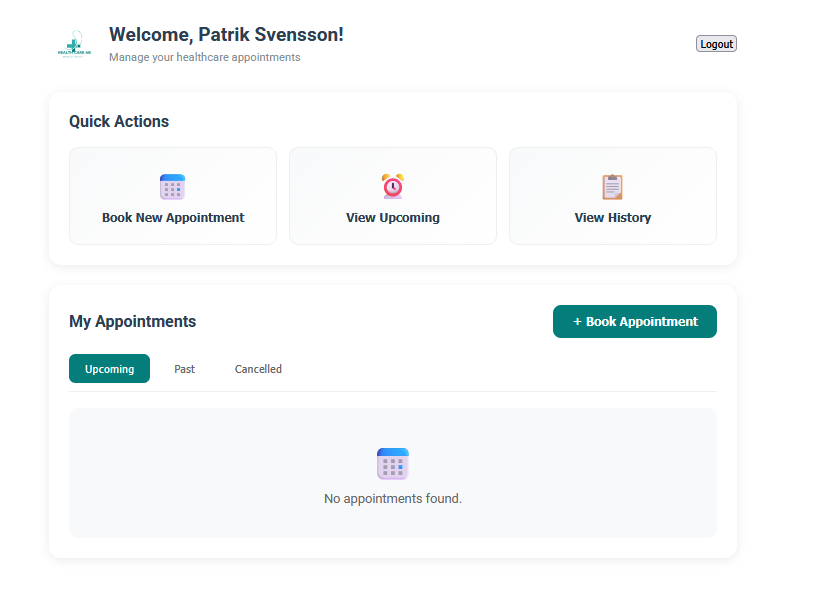Click the healthcare clinic logo
The width and height of the screenshot is (829, 603).
[72, 43]
